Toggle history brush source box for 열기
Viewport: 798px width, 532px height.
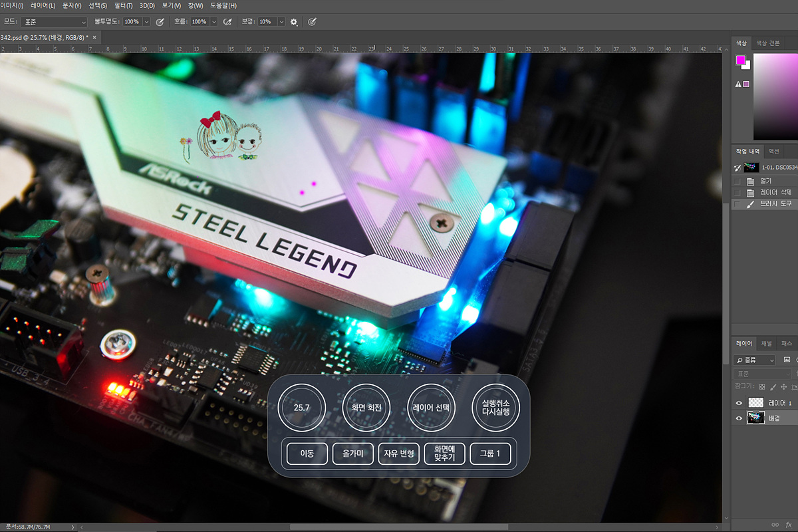(737, 181)
